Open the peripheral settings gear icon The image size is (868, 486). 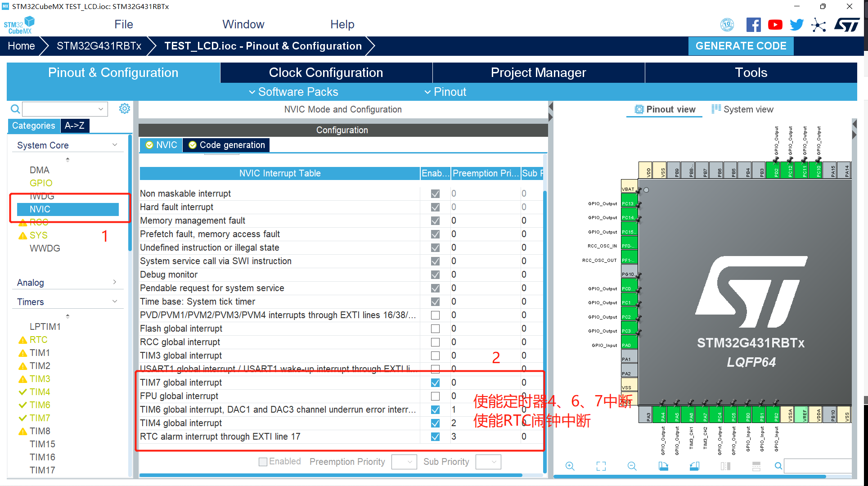(125, 108)
